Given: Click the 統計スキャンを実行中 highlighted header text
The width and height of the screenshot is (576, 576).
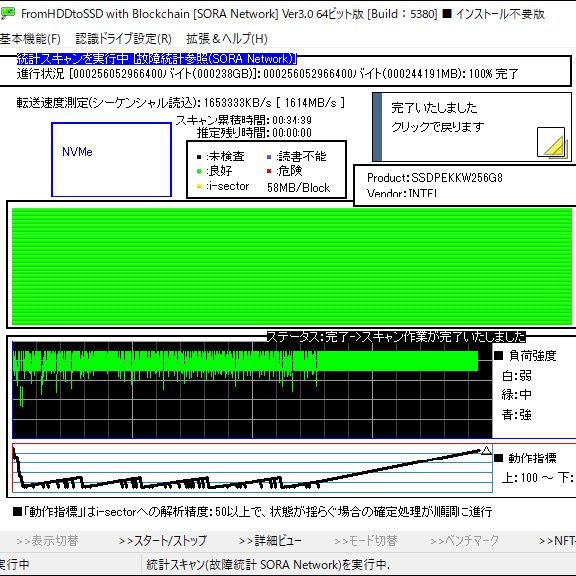Looking at the screenshot, I should point(156,59).
